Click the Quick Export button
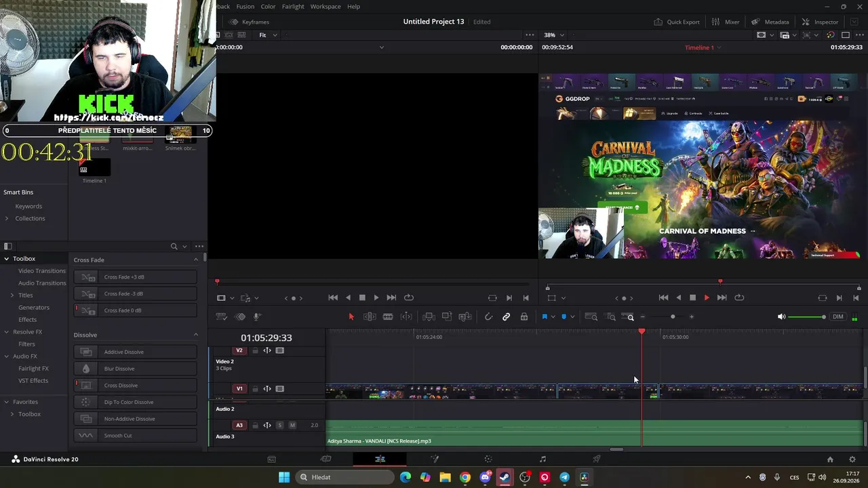 click(x=677, y=22)
